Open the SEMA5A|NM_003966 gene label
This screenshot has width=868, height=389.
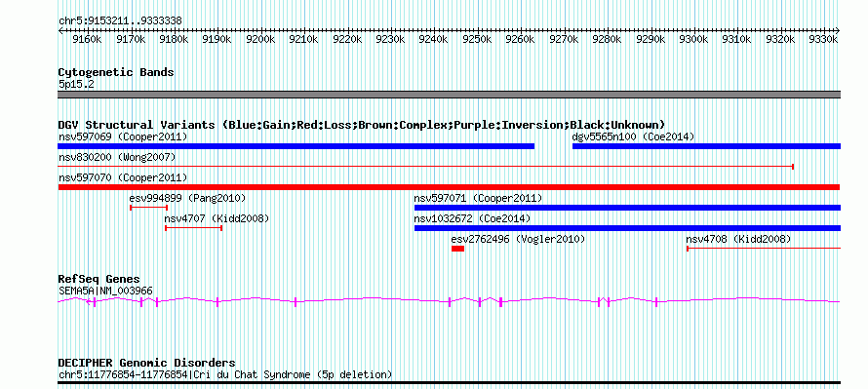(x=105, y=291)
